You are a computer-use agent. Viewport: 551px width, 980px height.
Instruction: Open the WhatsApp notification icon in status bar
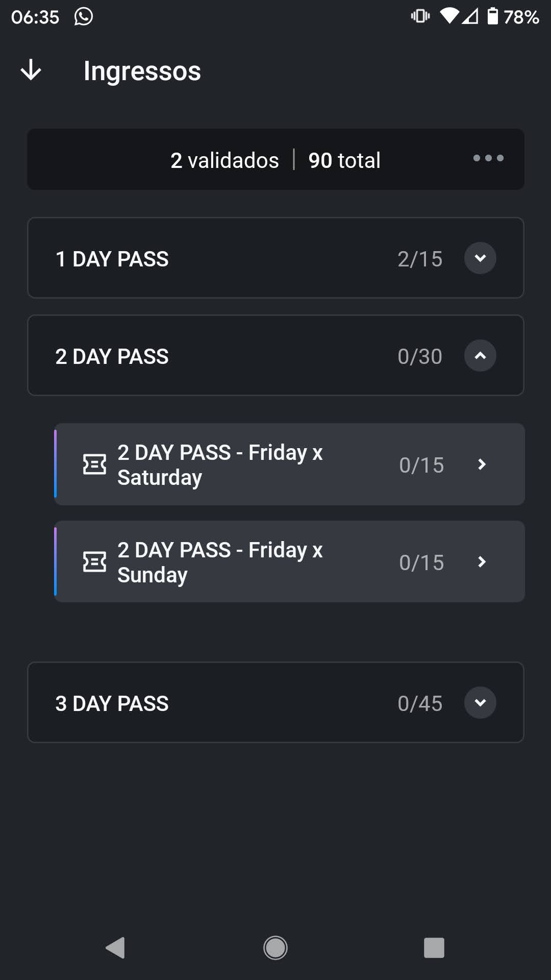pyautogui.click(x=84, y=16)
